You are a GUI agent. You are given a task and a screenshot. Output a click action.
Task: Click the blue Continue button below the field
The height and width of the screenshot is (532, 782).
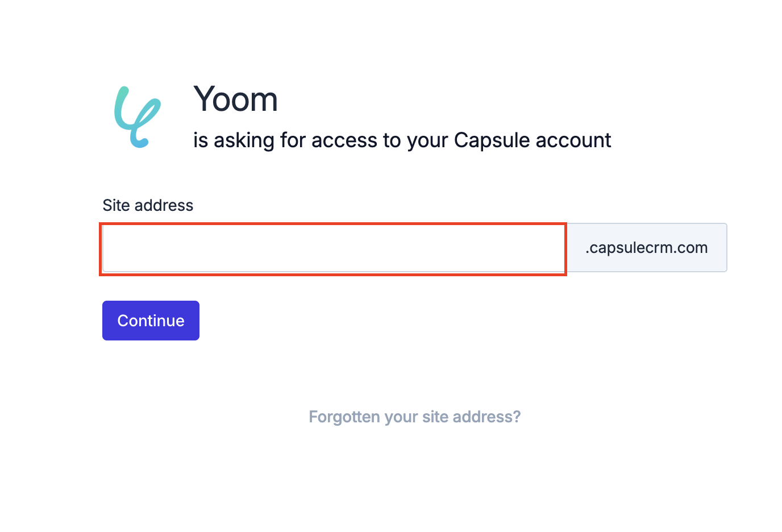pyautogui.click(x=151, y=321)
